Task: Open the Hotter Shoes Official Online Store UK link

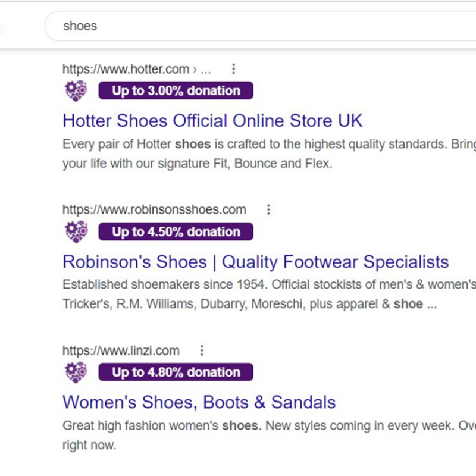Action: [x=212, y=121]
